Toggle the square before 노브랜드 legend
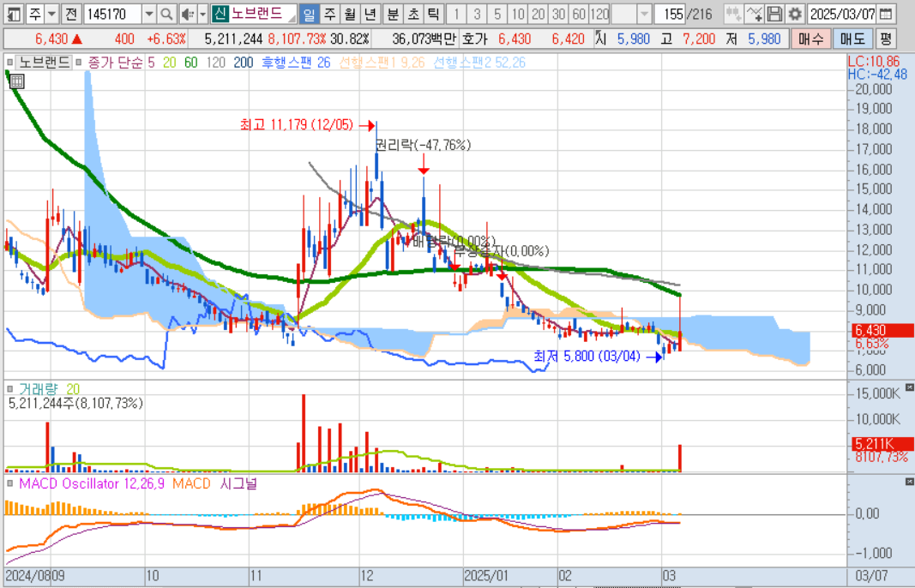The image size is (915, 588). (9, 62)
